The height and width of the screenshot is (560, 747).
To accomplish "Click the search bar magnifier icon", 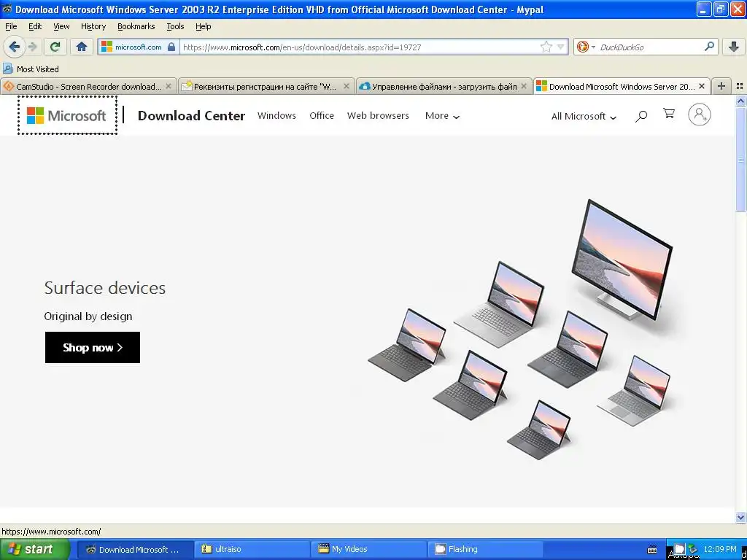I will (x=709, y=47).
